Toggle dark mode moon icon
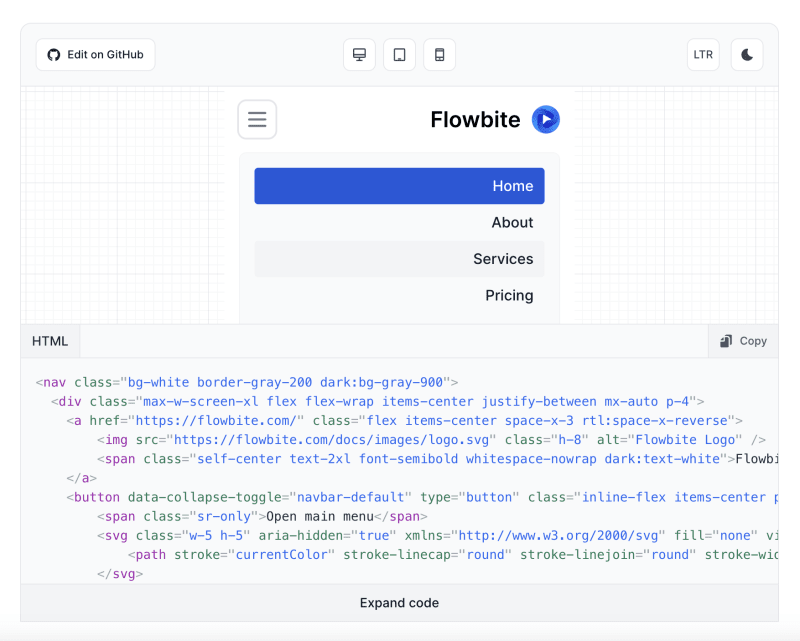The height and width of the screenshot is (641, 800). 747,55
